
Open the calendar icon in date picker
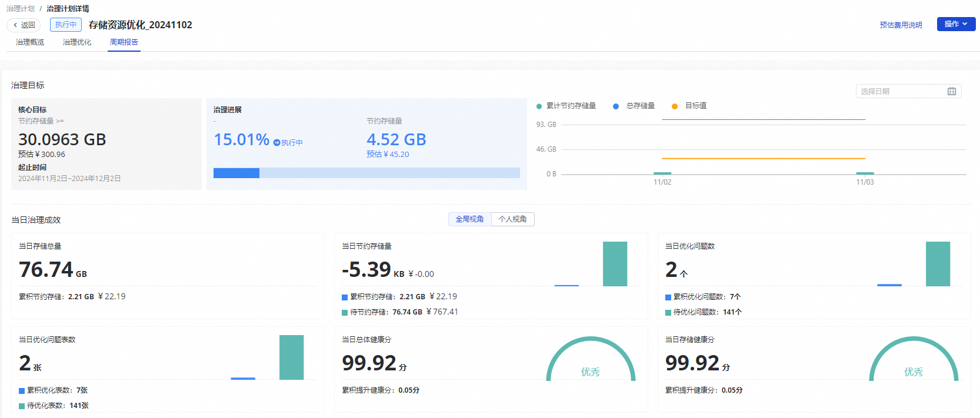[952, 91]
